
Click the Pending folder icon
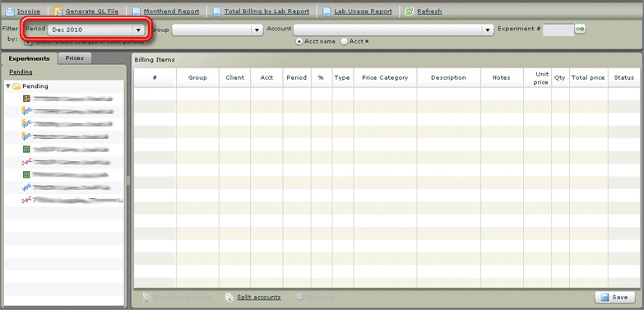pos(16,86)
